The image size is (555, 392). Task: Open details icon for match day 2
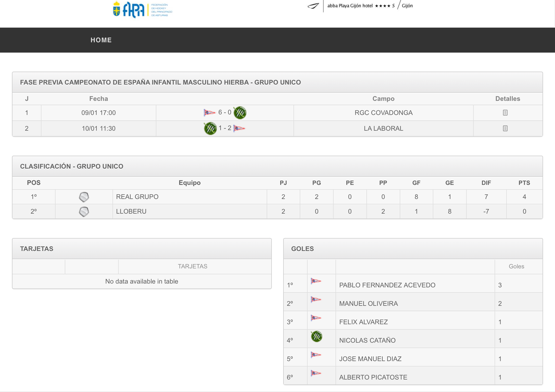[505, 128]
